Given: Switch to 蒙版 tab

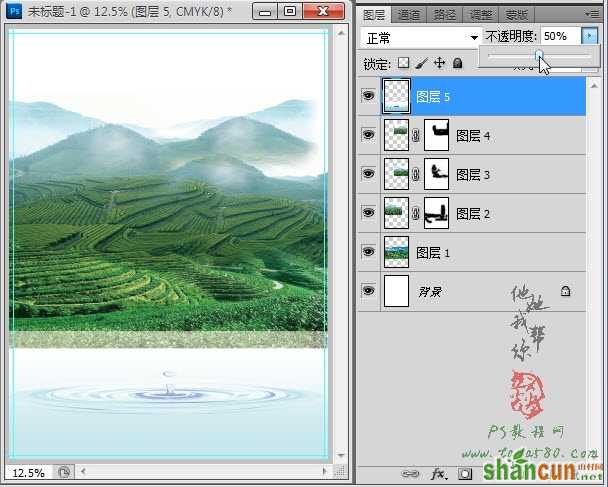Looking at the screenshot, I should click(x=516, y=15).
